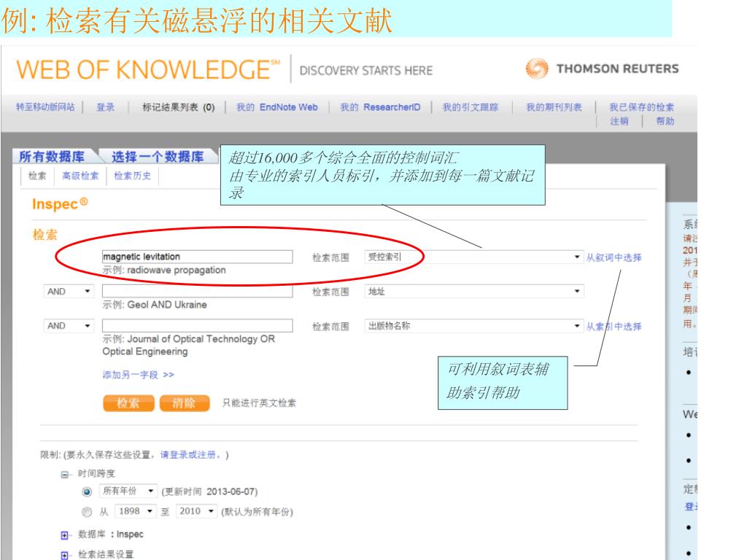Open 我的 ResearcherID link

(x=380, y=107)
